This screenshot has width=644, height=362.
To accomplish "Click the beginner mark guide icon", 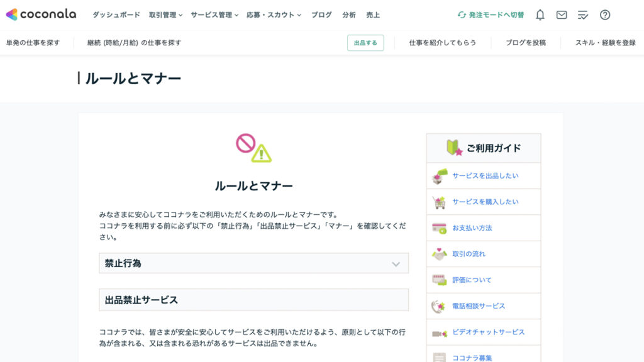I will click(454, 147).
